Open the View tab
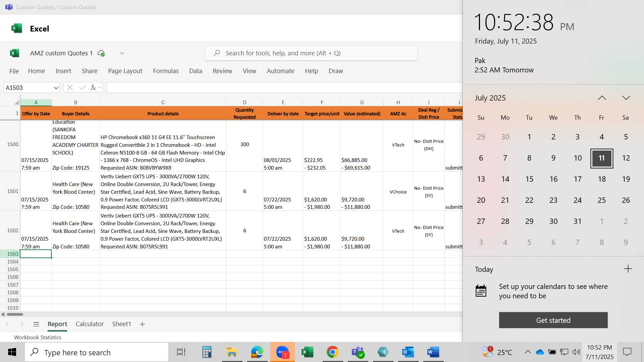Viewport: 644px width, 362px height. pyautogui.click(x=250, y=71)
